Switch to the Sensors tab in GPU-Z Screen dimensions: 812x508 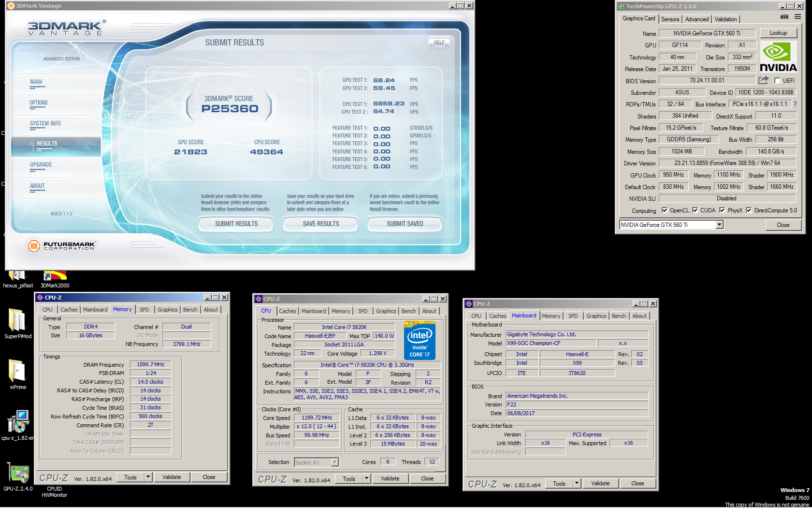point(670,19)
